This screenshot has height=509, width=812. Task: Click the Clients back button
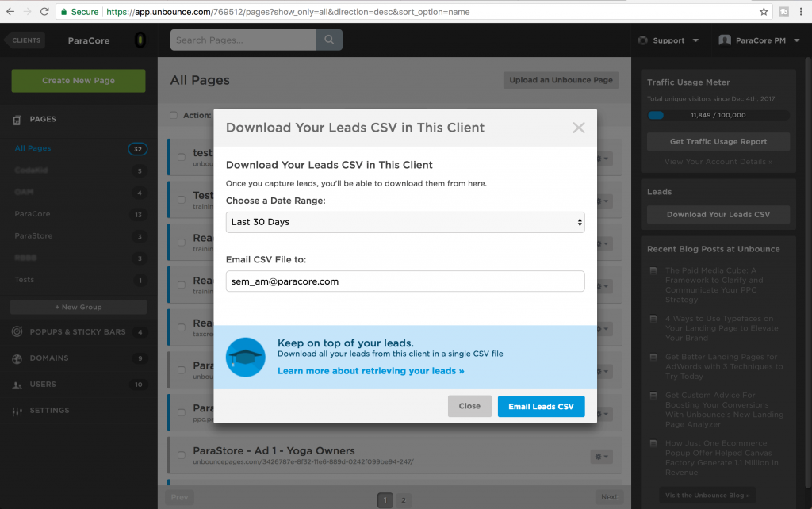[x=25, y=40]
